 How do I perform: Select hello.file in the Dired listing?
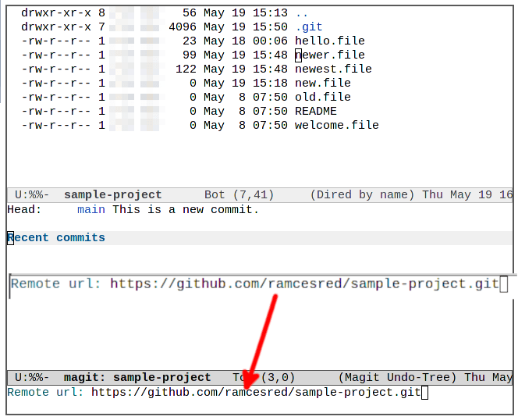[330, 41]
